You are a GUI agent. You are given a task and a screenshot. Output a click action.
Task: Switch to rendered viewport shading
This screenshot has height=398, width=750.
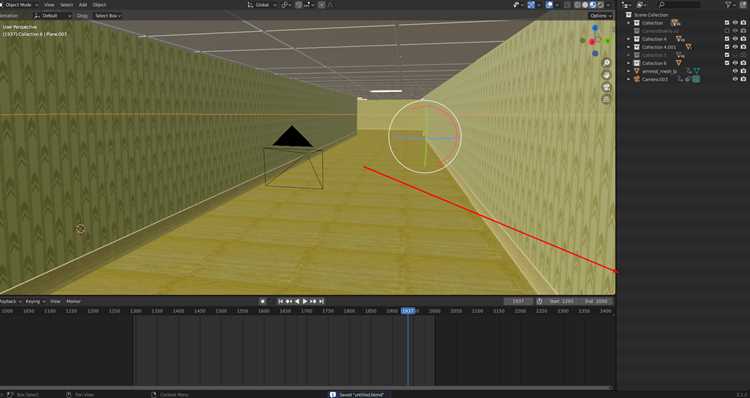tap(600, 5)
